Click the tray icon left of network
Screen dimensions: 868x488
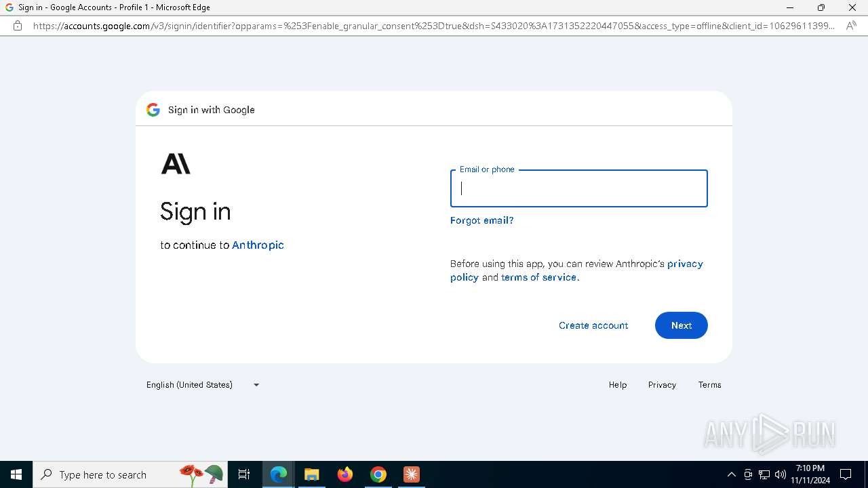click(748, 474)
